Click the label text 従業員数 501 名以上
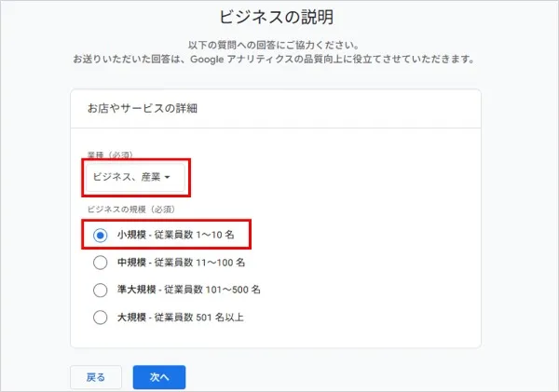This screenshot has height=392, width=559. 200,318
